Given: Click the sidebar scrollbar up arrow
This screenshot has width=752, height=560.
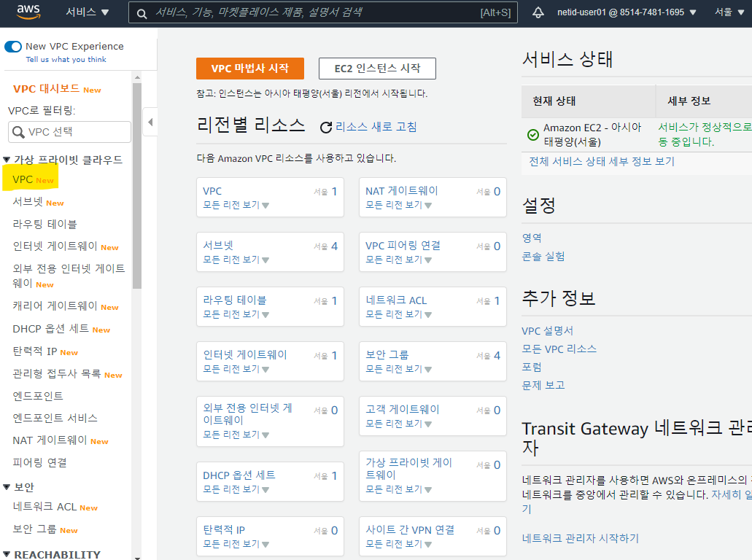Looking at the screenshot, I should 137,77.
